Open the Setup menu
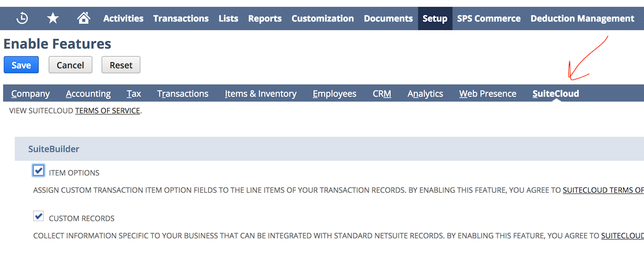Image resolution: width=644 pixels, height=255 pixels. point(435,18)
